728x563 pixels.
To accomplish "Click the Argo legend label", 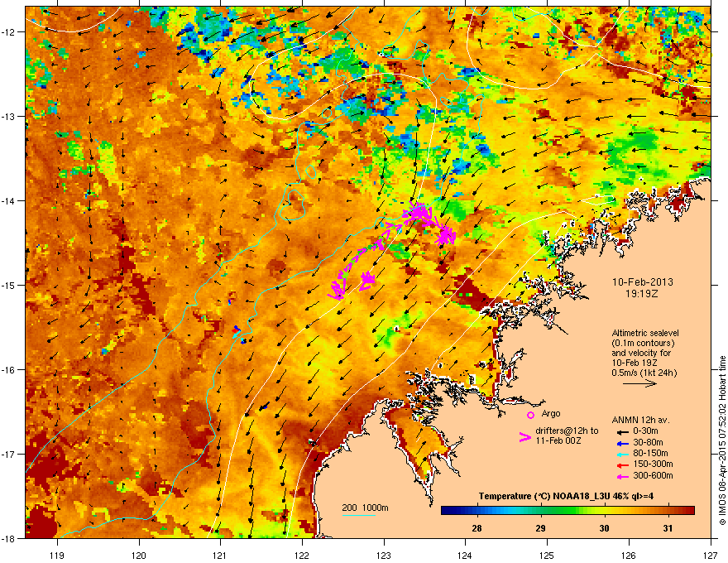I will [x=551, y=413].
